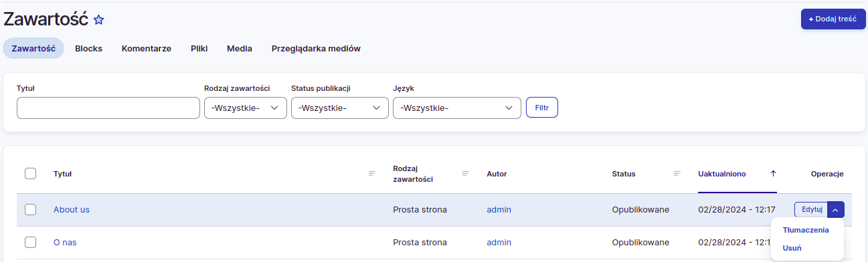Click Opublikowane status in About us row
Screen dimensions: 868x262
[x=640, y=209]
